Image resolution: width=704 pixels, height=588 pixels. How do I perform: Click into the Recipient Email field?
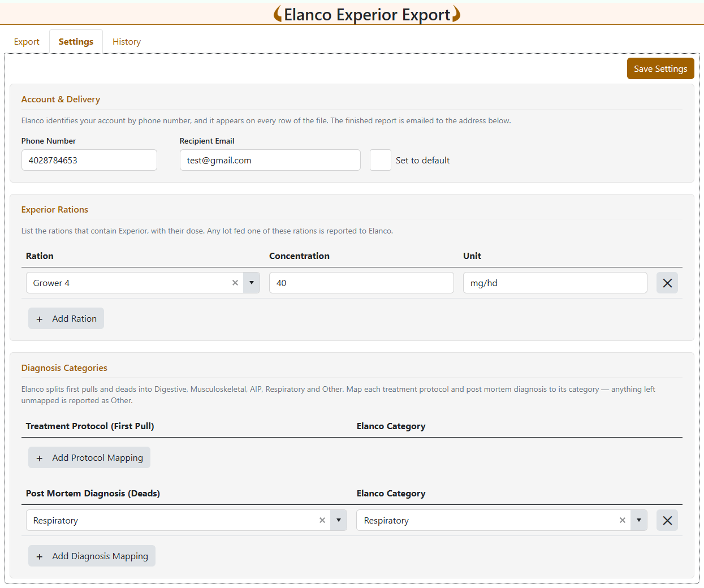click(270, 160)
